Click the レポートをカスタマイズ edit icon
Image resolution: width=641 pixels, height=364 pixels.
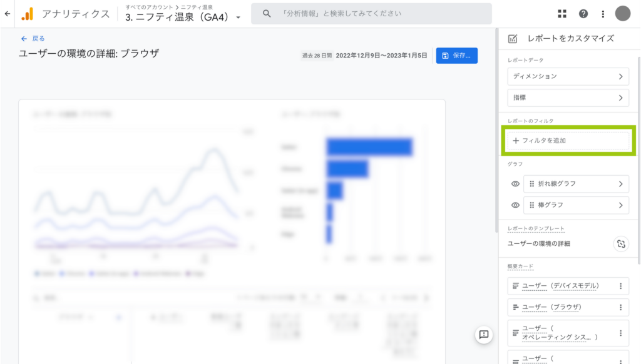[x=513, y=39]
